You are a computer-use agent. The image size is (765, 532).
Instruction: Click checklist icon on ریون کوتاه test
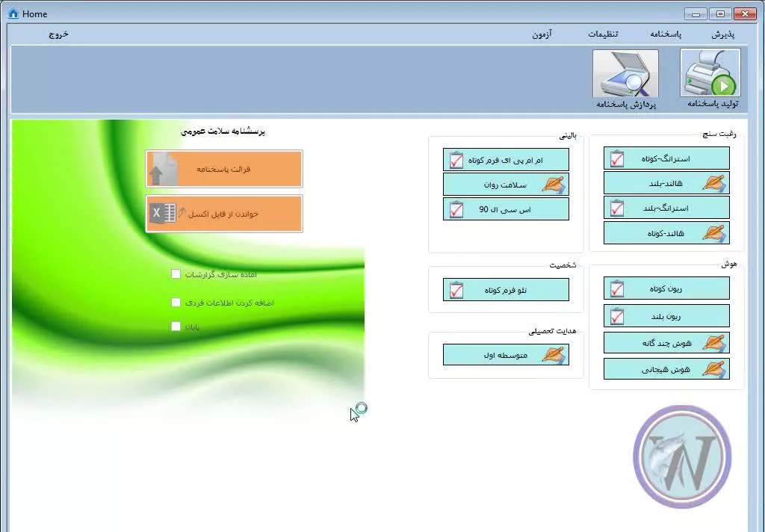coord(617,288)
